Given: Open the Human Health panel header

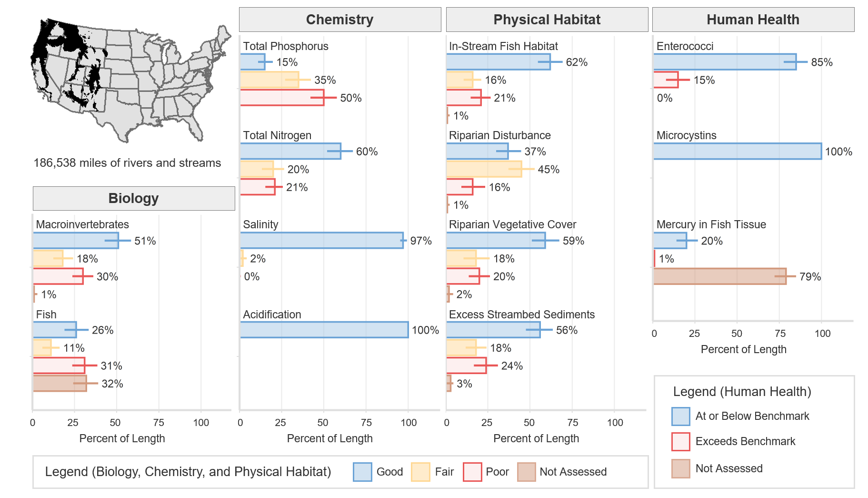Looking at the screenshot, I should pos(753,20).
